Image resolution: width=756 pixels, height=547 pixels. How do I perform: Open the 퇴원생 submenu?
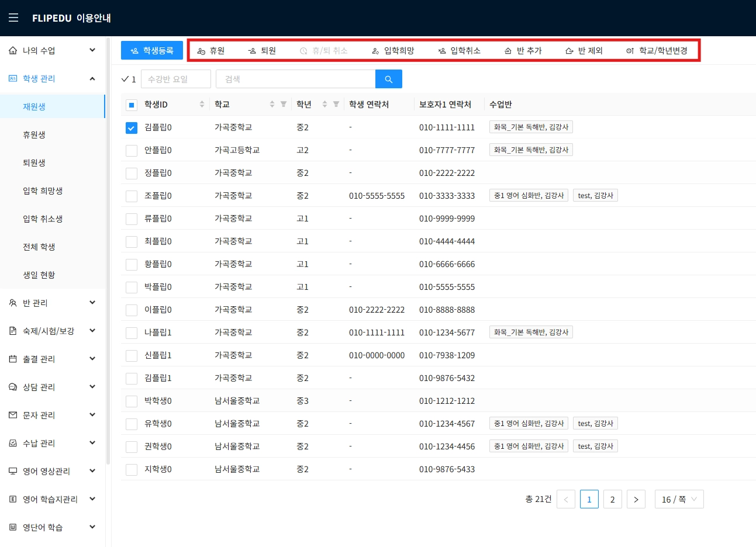(x=53, y=163)
